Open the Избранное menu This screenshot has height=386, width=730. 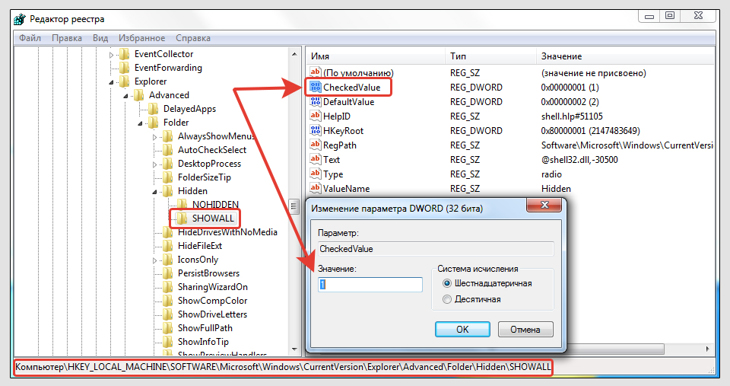pos(142,38)
